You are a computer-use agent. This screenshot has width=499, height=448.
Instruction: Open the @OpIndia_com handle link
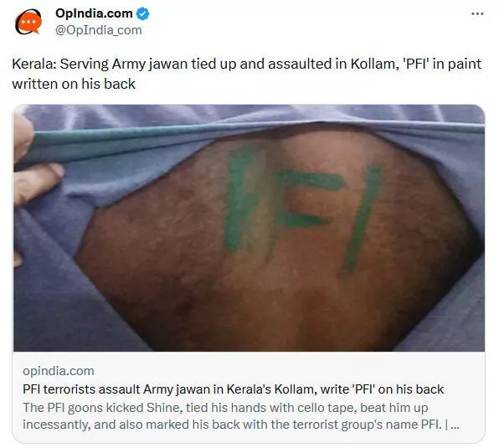(x=99, y=30)
